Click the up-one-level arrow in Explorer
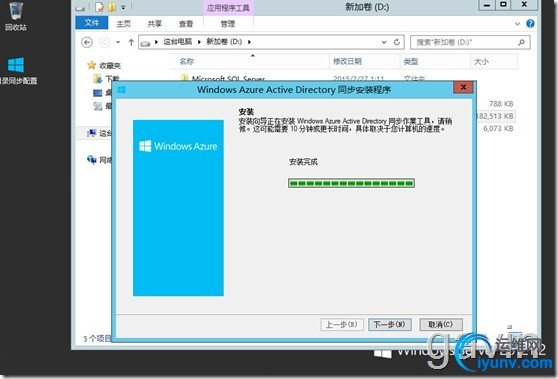 click(x=131, y=42)
